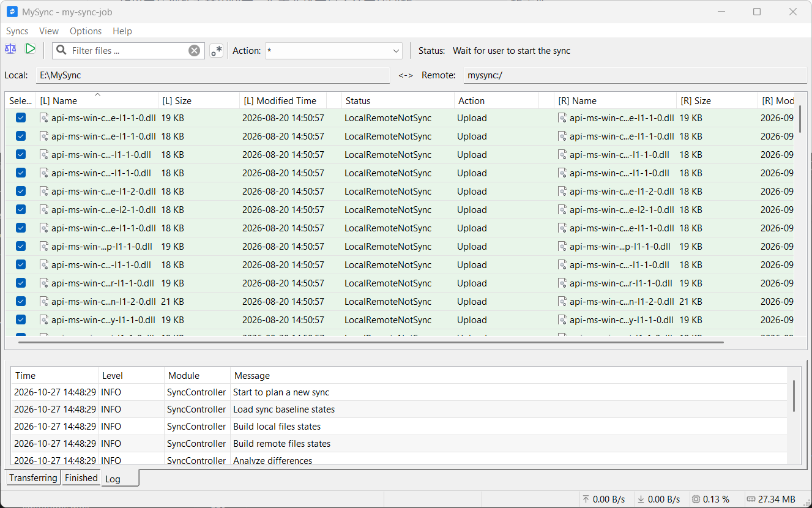Open the View menu
812x508 pixels.
pos(49,31)
